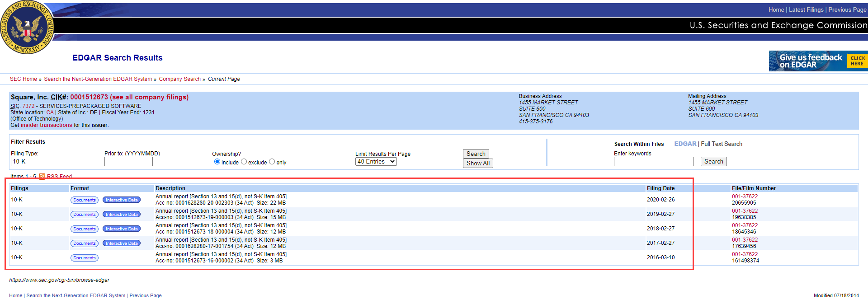Screen dimensions: 868x304
Task: Open Interactive Data for the 2018-02-27 filing
Action: point(122,229)
